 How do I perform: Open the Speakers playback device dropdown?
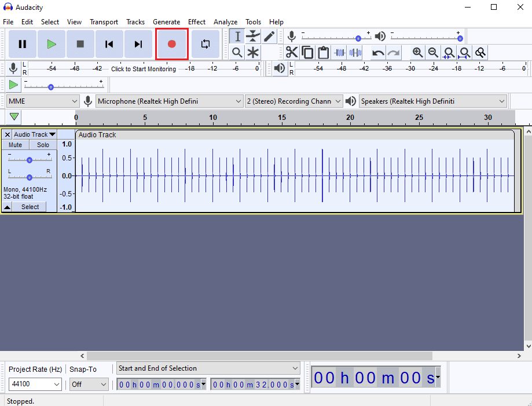coord(432,101)
